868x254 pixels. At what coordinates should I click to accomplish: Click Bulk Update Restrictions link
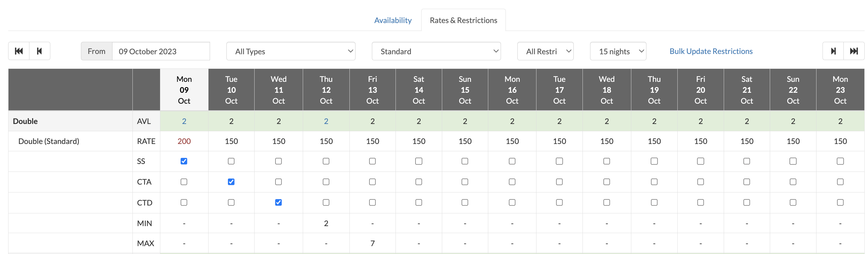711,51
